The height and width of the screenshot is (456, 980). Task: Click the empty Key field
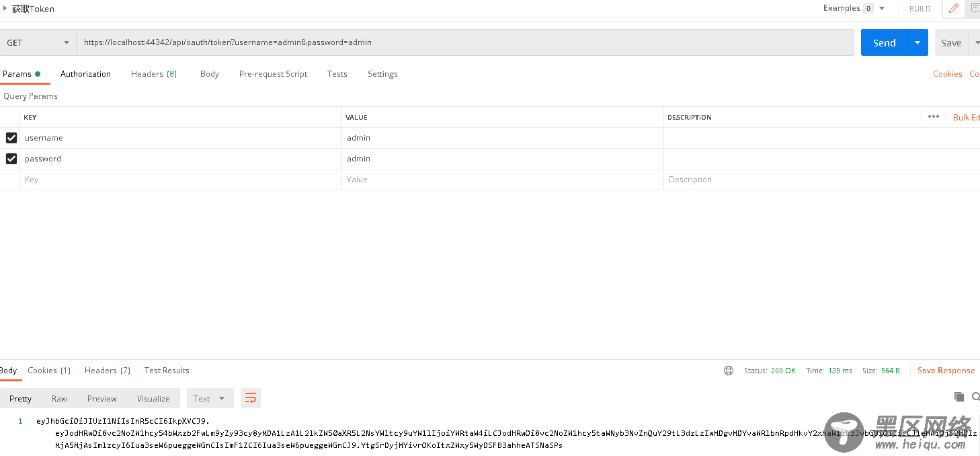coord(181,180)
